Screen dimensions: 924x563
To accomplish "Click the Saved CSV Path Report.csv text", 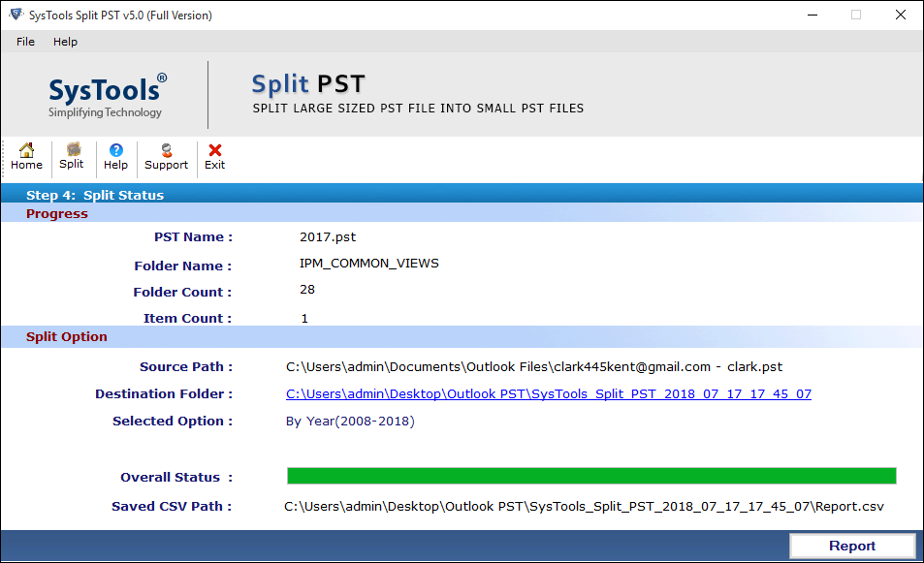I will tap(584, 507).
